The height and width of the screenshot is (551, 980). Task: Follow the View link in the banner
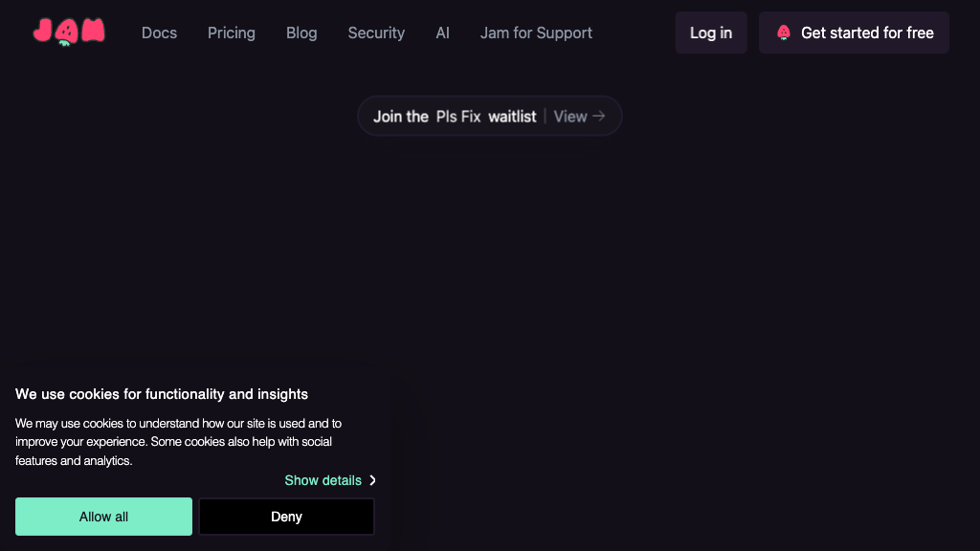point(570,117)
